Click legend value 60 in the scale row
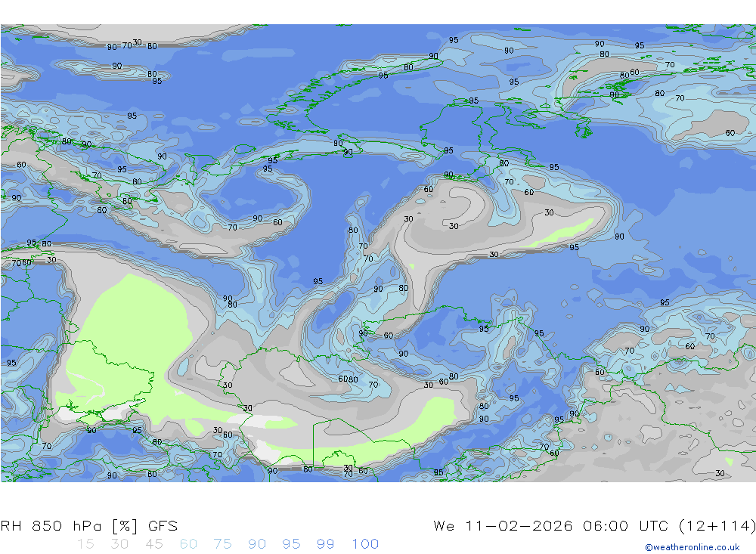Screen dimensions: 756x554 (188, 544)
